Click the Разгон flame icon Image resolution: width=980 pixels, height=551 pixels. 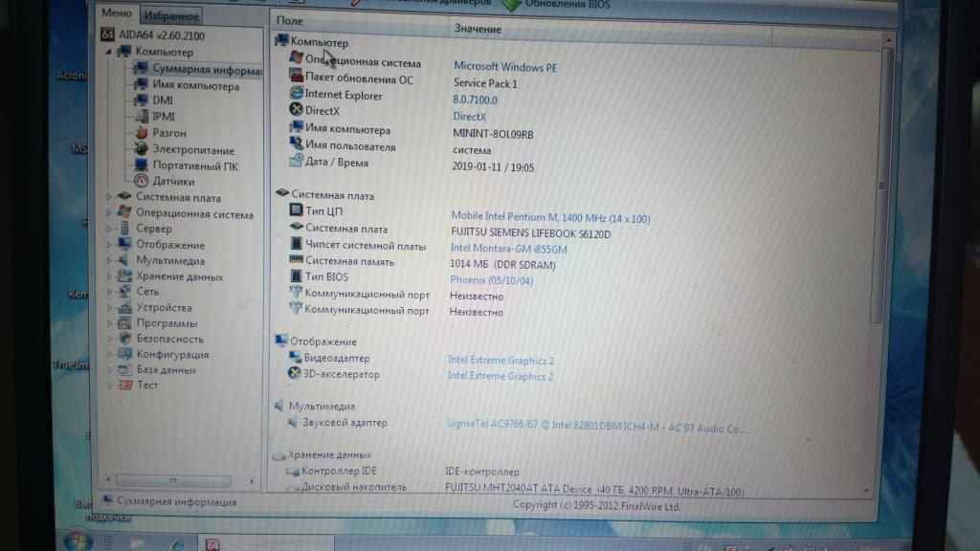click(142, 132)
